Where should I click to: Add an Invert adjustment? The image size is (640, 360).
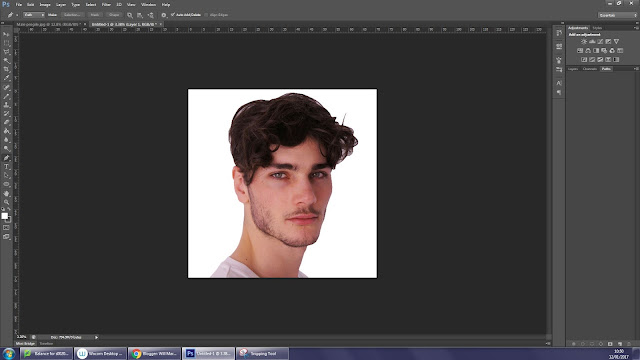pyautogui.click(x=584, y=60)
